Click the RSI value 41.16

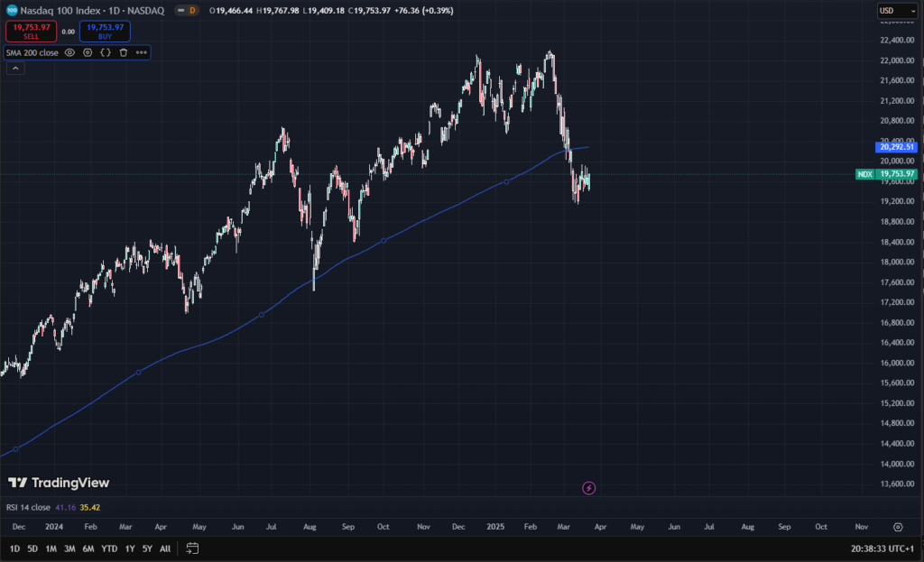tap(65, 507)
